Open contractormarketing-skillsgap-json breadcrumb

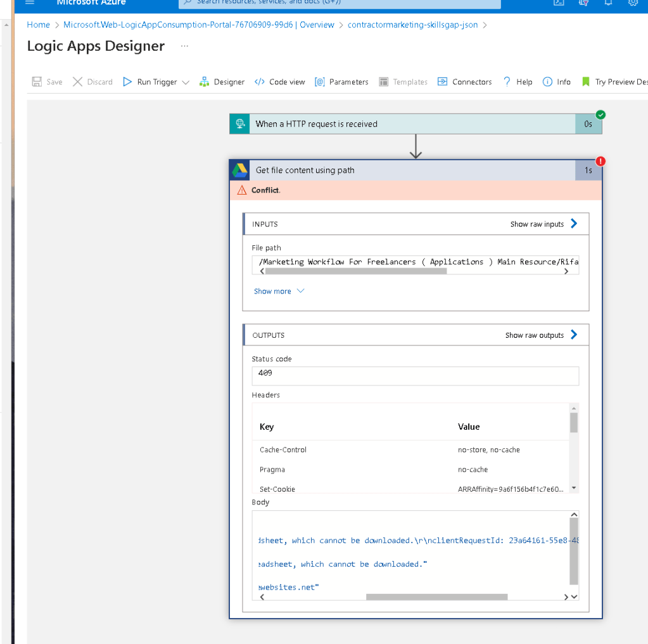coord(412,25)
